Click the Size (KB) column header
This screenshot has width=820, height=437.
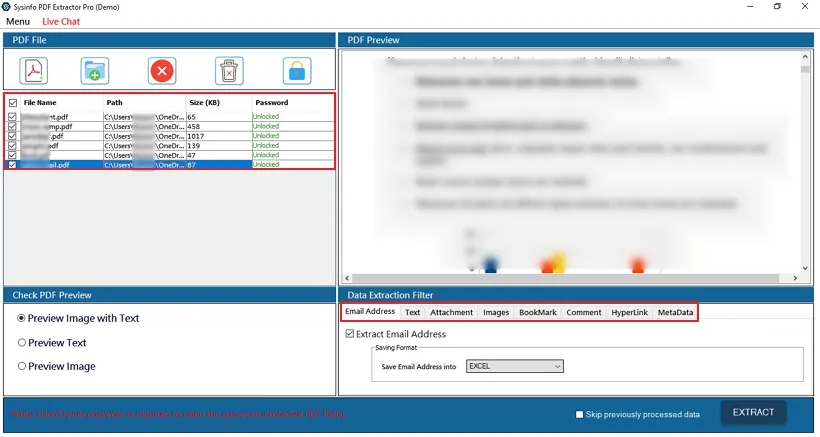coord(219,103)
